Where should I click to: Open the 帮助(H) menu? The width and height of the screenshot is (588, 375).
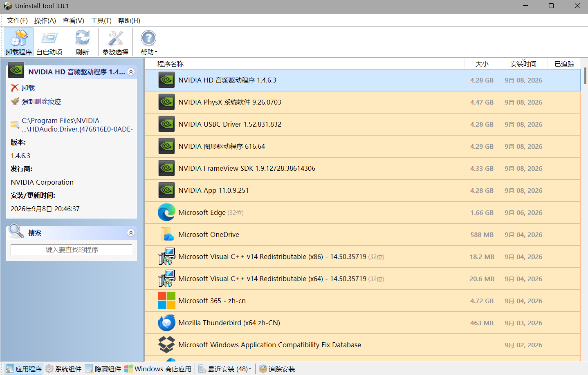pyautogui.click(x=129, y=20)
